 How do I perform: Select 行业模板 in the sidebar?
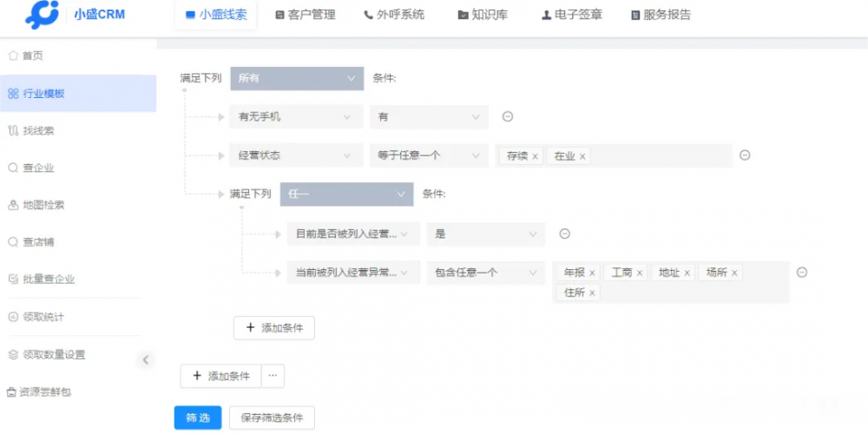pos(78,94)
